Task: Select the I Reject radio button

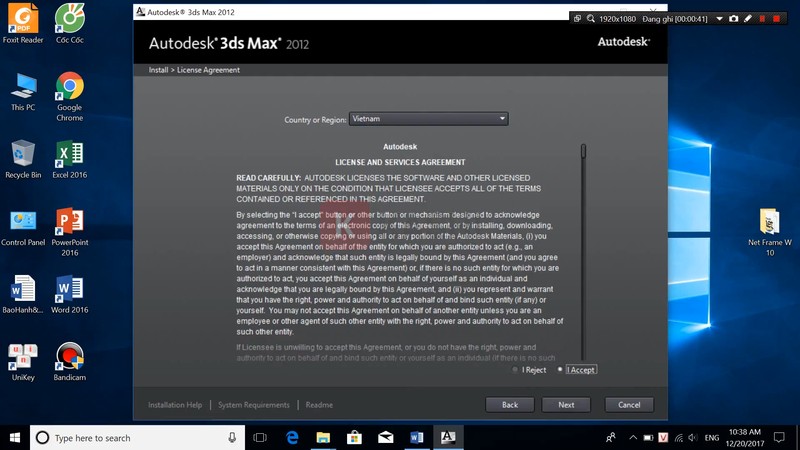Action: (515, 370)
